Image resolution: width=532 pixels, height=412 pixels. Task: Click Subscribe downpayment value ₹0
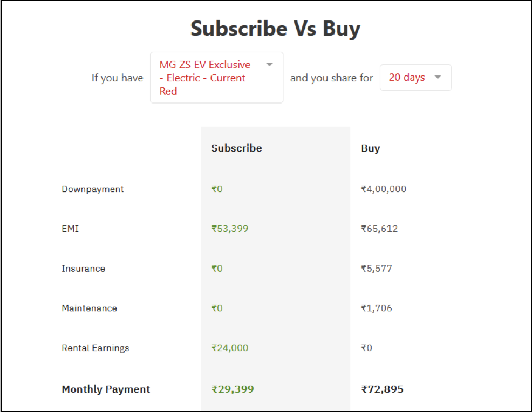click(x=217, y=189)
